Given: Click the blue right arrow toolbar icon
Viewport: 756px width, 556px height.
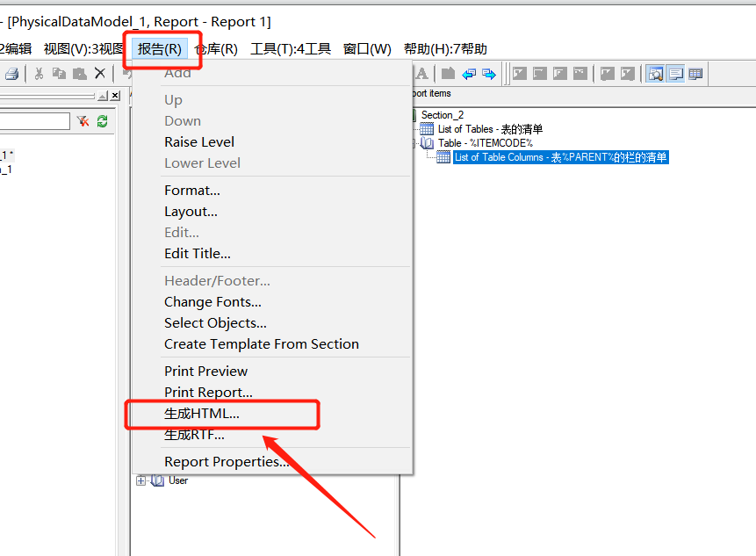Looking at the screenshot, I should point(489,74).
